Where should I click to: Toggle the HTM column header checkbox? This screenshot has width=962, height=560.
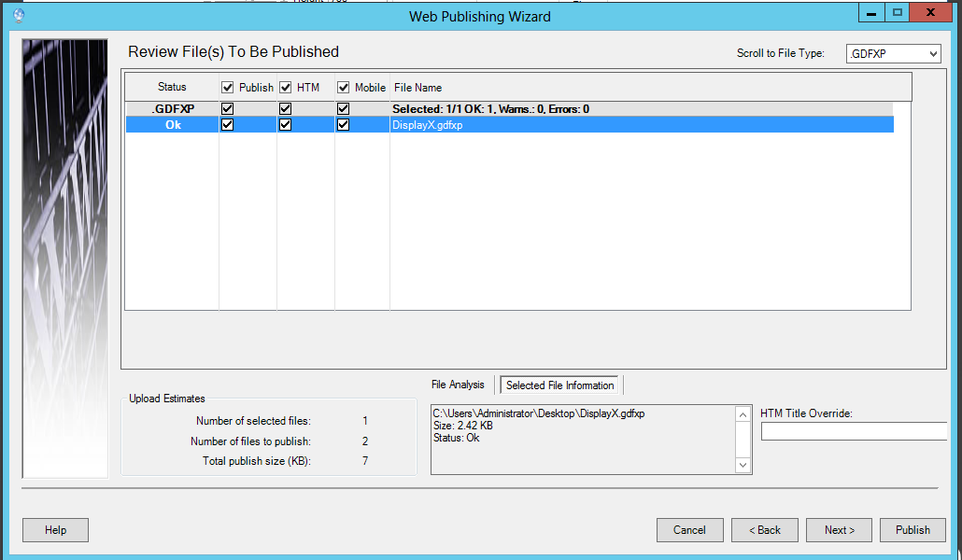(x=286, y=88)
